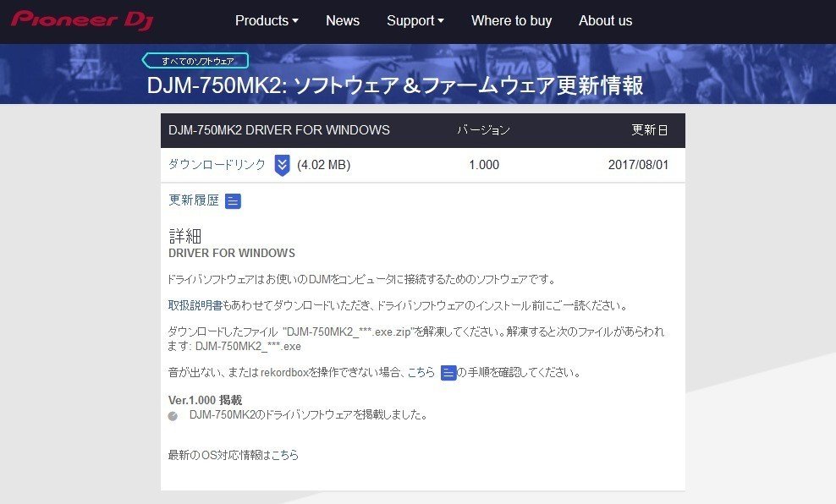Open the About us page
The image size is (836, 504).
(605, 21)
